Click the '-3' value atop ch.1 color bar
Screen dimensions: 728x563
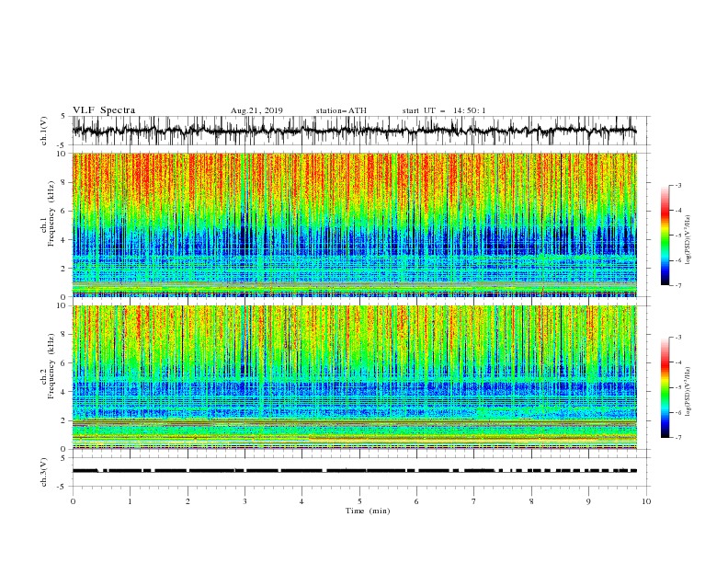coord(678,185)
